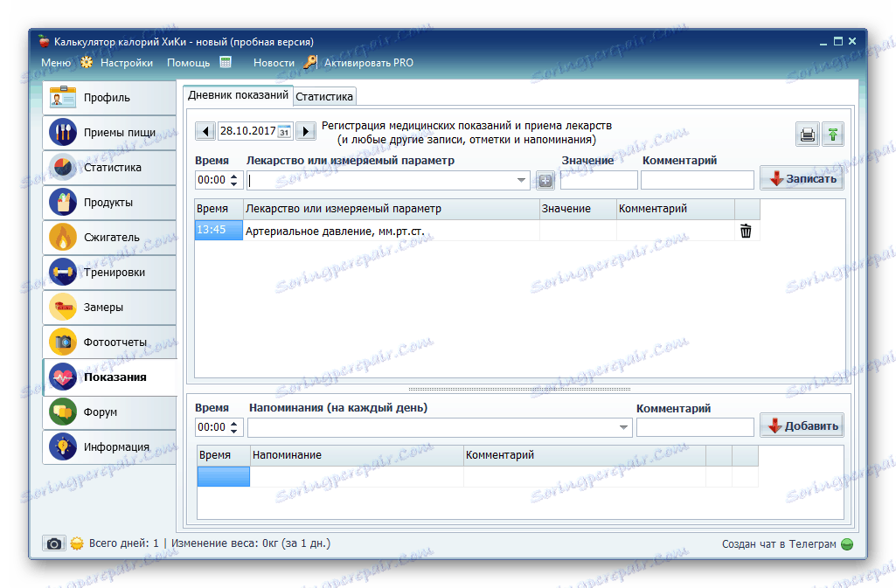Expand the Напоминания dropdown list
This screenshot has width=896, height=588.
623,427
